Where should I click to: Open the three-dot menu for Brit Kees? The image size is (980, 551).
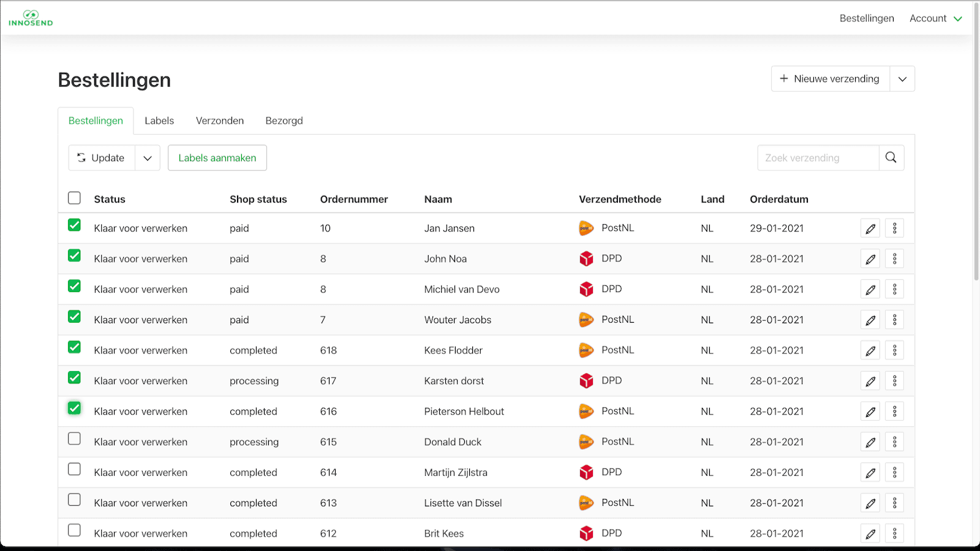(894, 533)
